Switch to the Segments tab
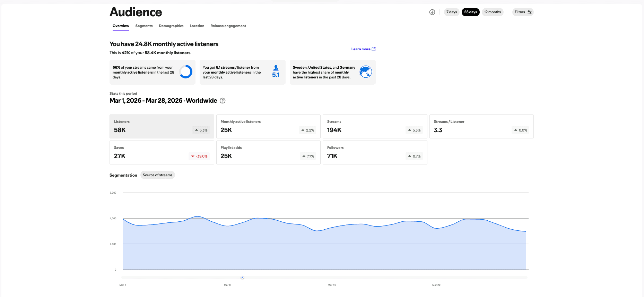Screen dimensions: 644x297 [x=144, y=26]
